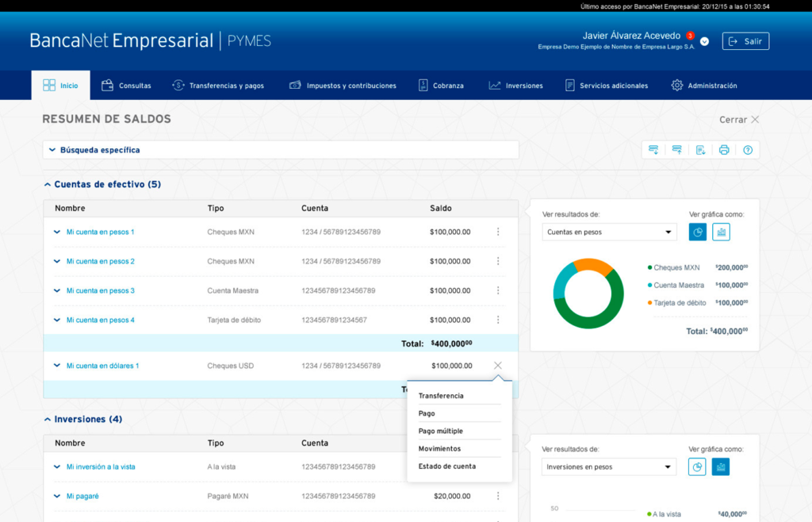The image size is (812, 522).
Task: Select pie chart view for Inversiones en pesos
Action: [697, 467]
